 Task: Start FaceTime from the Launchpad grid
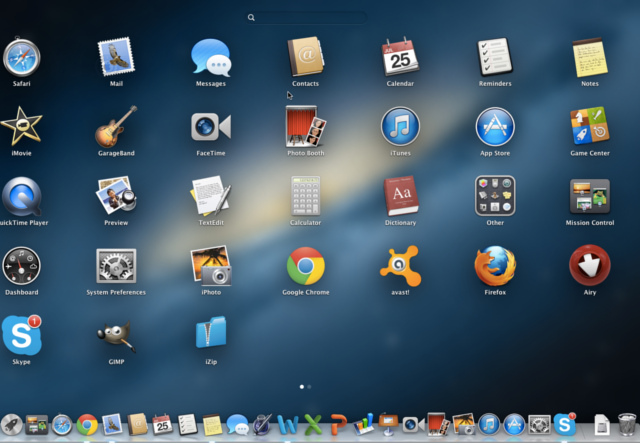click(211, 127)
